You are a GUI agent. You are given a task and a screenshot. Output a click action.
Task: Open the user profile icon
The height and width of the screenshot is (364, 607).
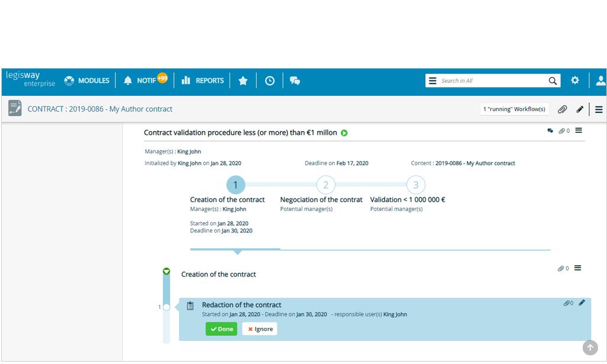600,80
